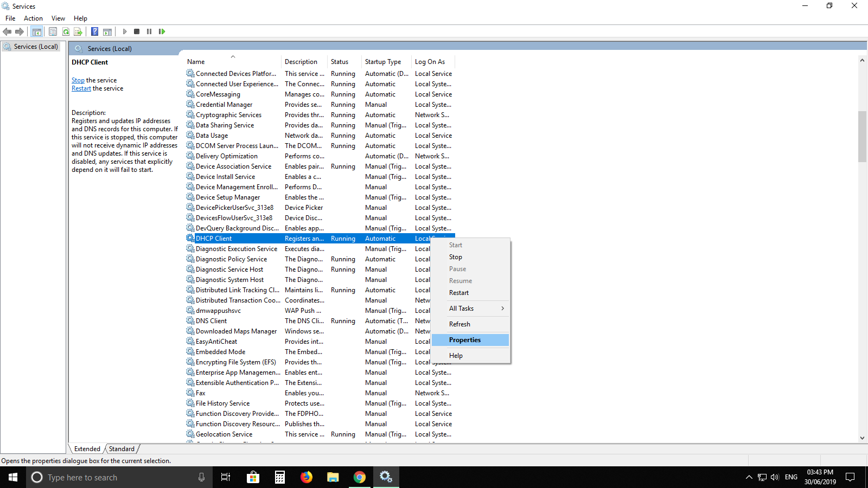Toggle the Action Pane visibility
This screenshot has width=868, height=488.
click(107, 31)
